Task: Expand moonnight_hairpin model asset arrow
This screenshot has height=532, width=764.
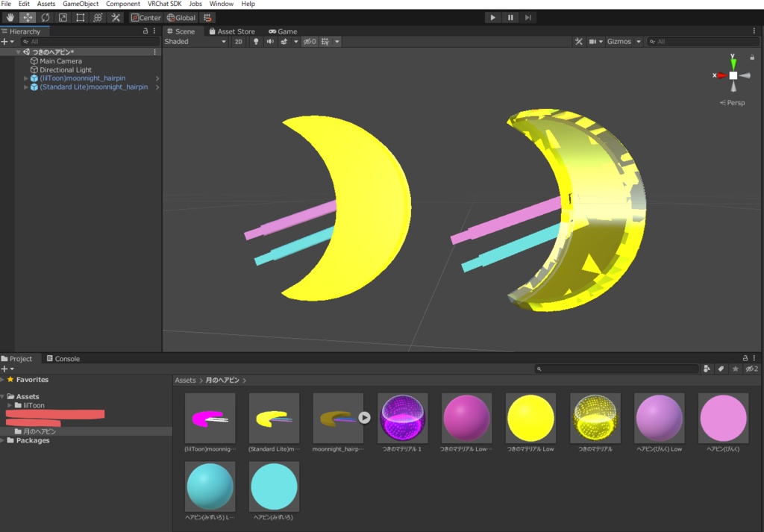Action: 364,418
